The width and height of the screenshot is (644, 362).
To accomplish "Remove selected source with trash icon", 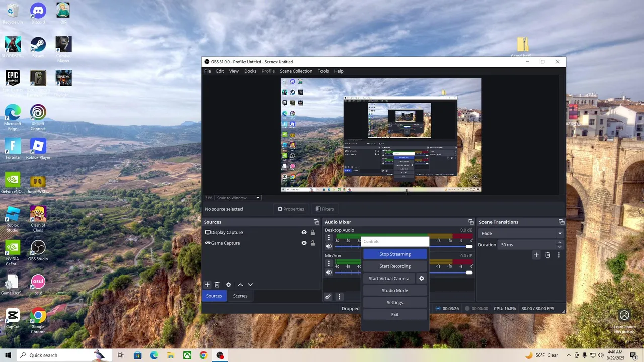I will coord(217,285).
